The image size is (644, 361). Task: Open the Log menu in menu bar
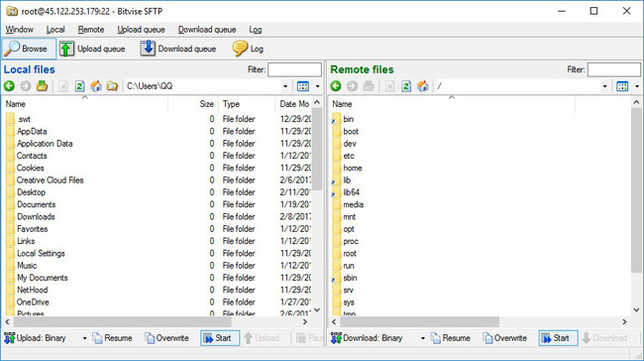(x=255, y=30)
